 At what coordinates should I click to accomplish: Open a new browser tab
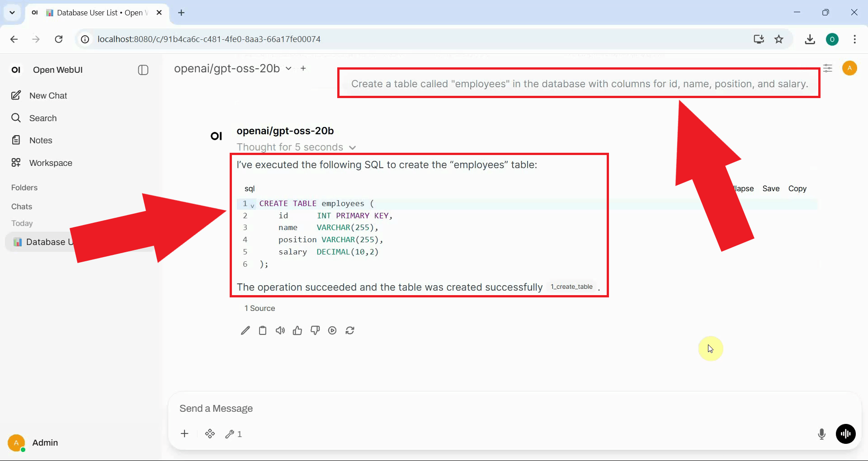181,13
